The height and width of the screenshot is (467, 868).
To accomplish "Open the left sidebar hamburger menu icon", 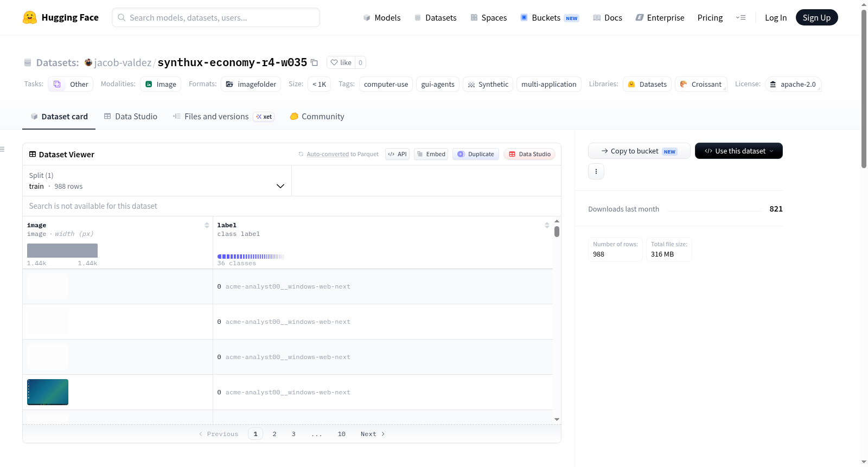I will pos(2,149).
